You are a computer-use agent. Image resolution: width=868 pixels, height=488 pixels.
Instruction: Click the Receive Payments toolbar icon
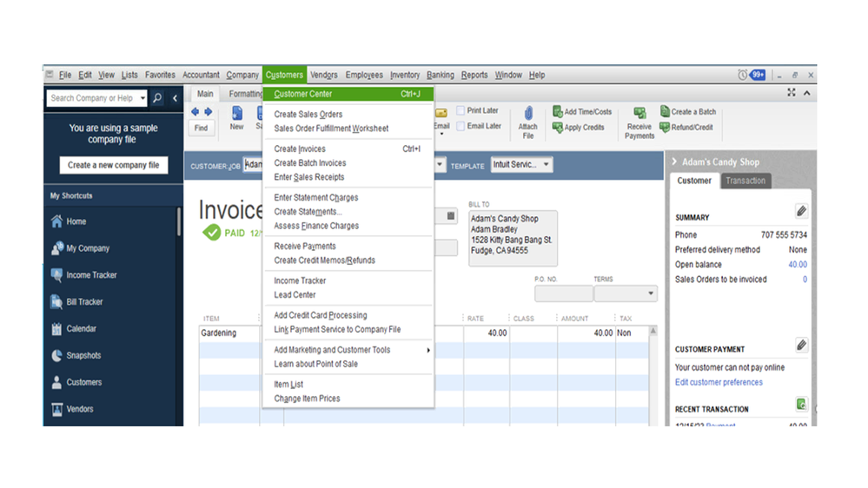pyautogui.click(x=640, y=114)
